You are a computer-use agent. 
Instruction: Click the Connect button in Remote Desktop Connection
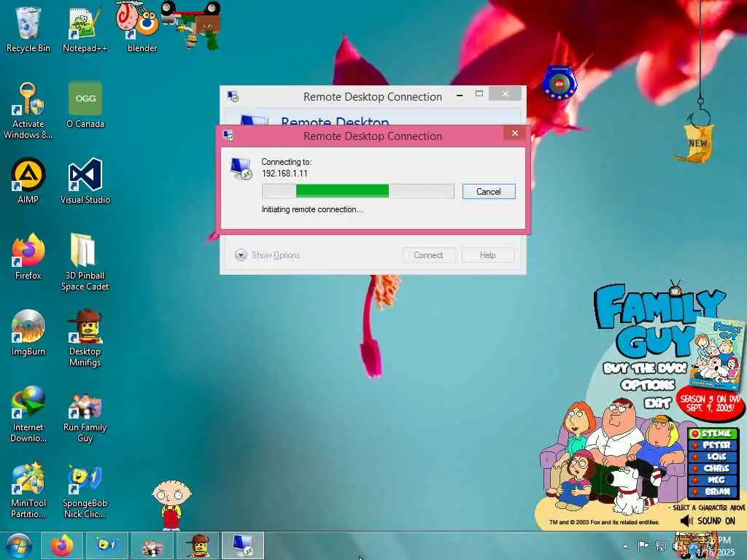[428, 255]
